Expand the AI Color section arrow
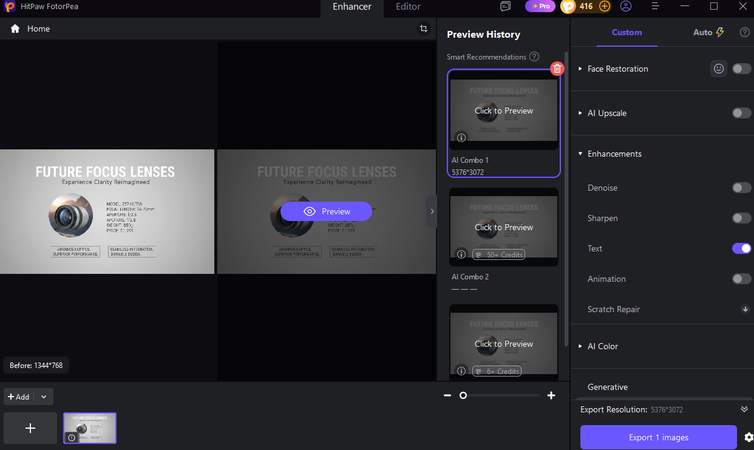This screenshot has height=450, width=754. click(580, 346)
